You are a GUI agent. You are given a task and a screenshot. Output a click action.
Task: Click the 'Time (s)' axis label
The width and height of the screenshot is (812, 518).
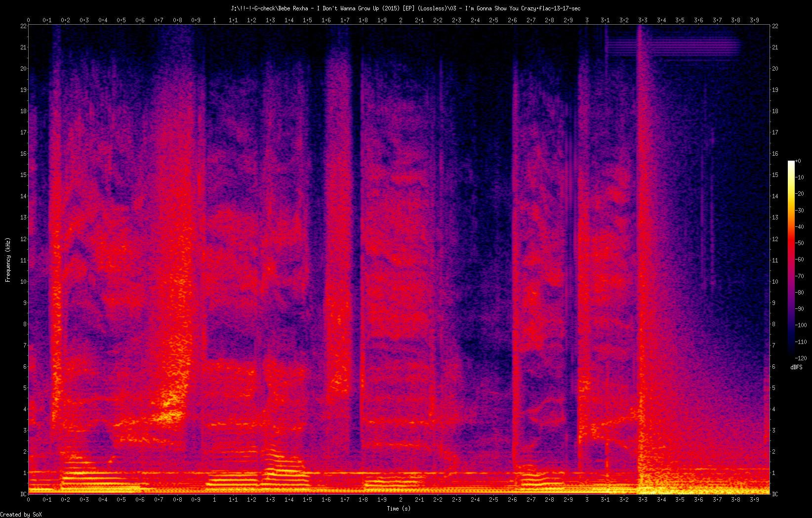pos(399,508)
